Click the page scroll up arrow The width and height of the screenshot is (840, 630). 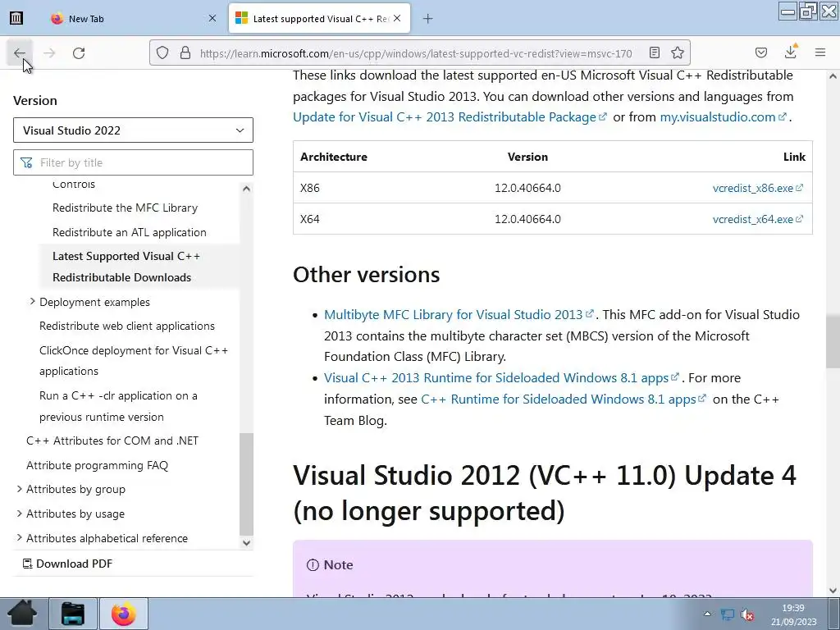pyautogui.click(x=833, y=76)
